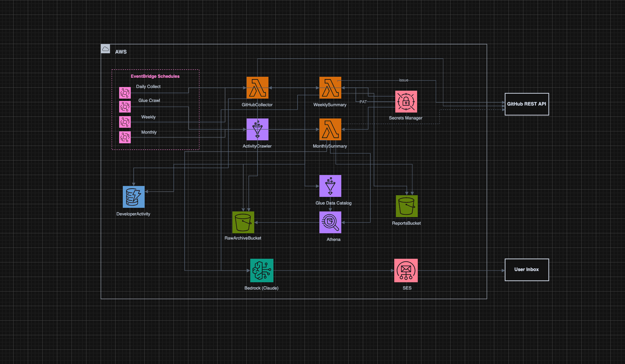Image resolution: width=625 pixels, height=364 pixels.
Task: Select the Daily Collect label
Action: [x=148, y=87]
